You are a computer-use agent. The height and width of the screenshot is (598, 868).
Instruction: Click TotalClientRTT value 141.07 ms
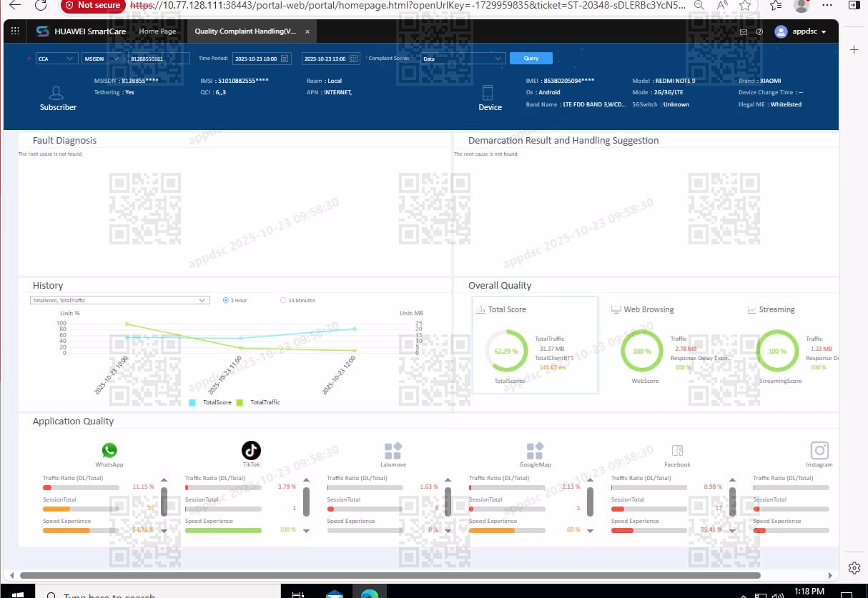click(x=552, y=367)
